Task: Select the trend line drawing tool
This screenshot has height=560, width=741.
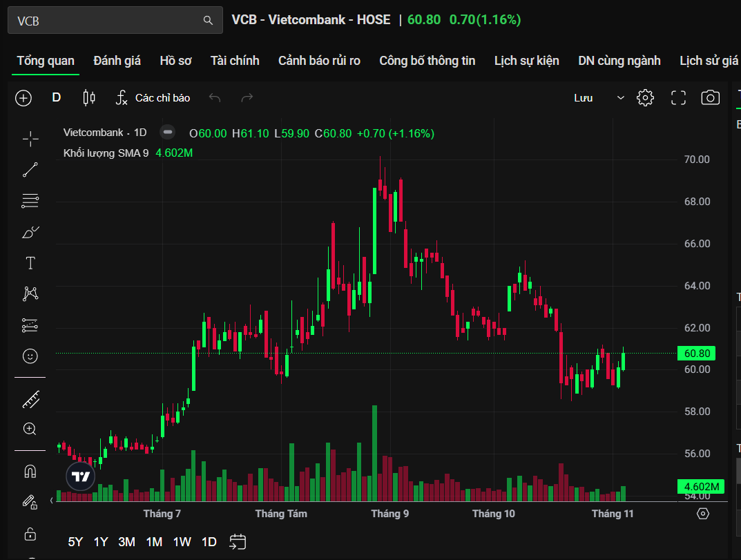Action: [x=30, y=170]
